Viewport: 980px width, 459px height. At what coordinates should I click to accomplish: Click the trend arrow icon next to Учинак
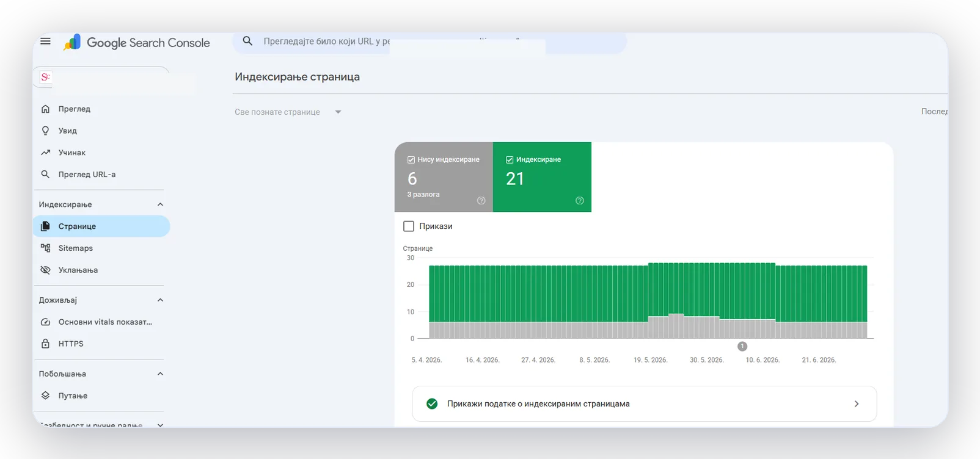[45, 153]
